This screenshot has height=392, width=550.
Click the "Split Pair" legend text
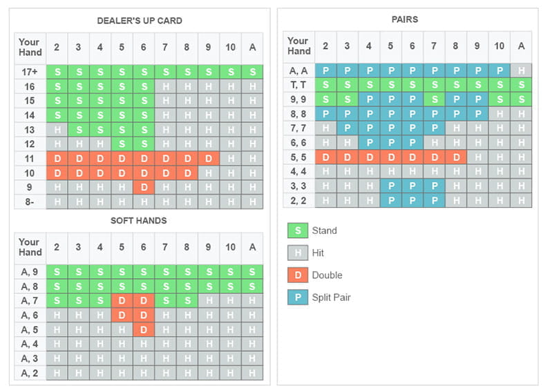coord(336,297)
